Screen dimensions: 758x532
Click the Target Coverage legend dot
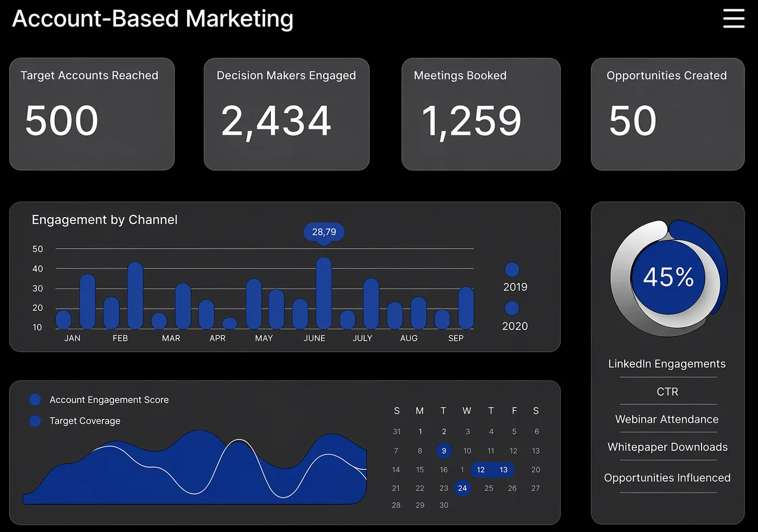(x=35, y=421)
